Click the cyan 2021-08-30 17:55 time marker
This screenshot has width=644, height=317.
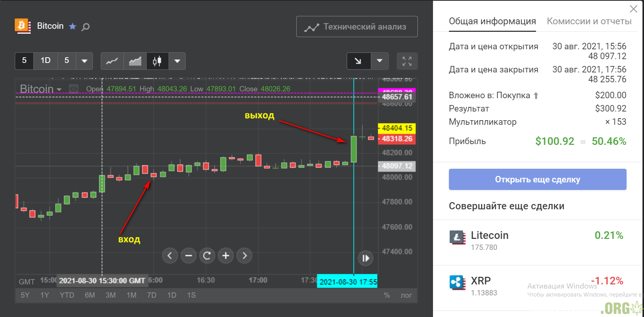[x=347, y=282]
